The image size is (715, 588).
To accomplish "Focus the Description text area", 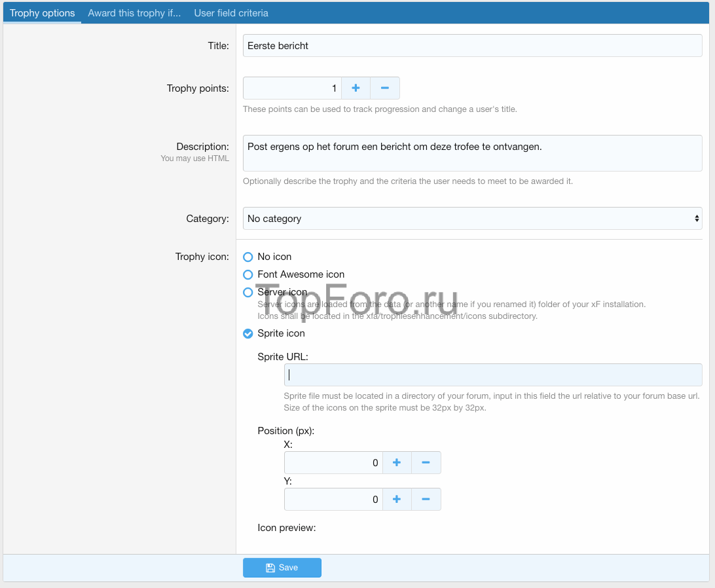I will pyautogui.click(x=472, y=153).
